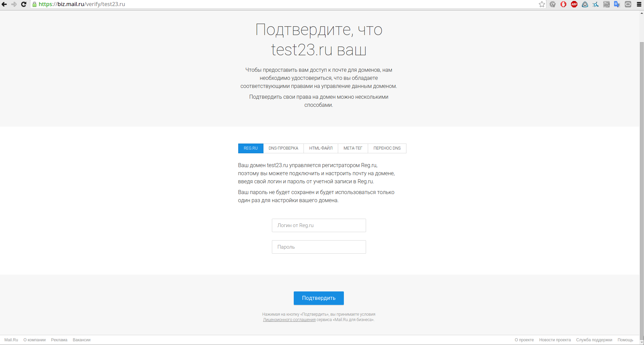Switch to the HTML-ФАЙЛ tab
644x345 pixels.
tap(321, 148)
